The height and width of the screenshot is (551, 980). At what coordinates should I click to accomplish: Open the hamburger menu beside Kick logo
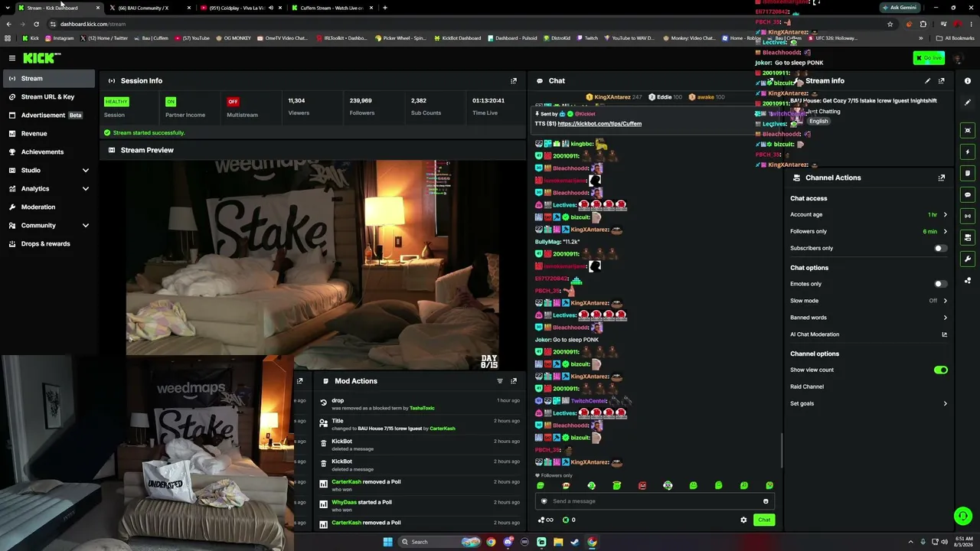click(x=12, y=58)
